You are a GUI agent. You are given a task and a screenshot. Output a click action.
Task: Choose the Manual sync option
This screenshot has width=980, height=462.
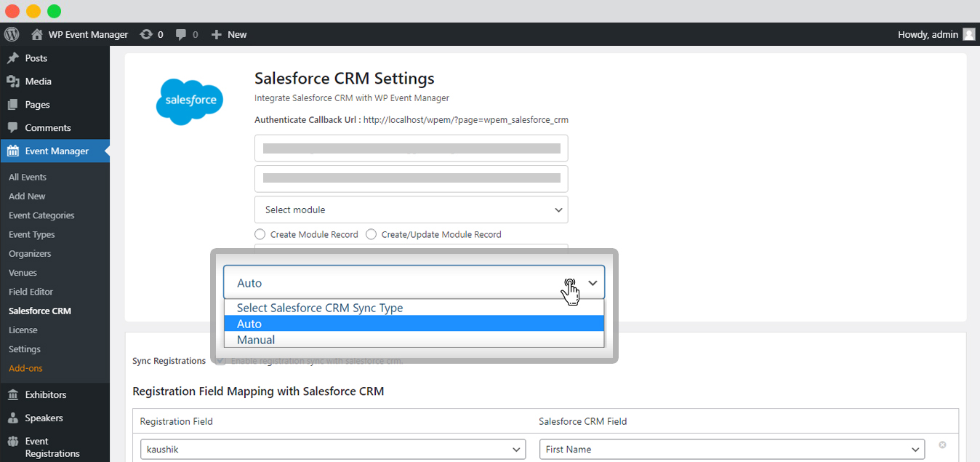tap(414, 340)
